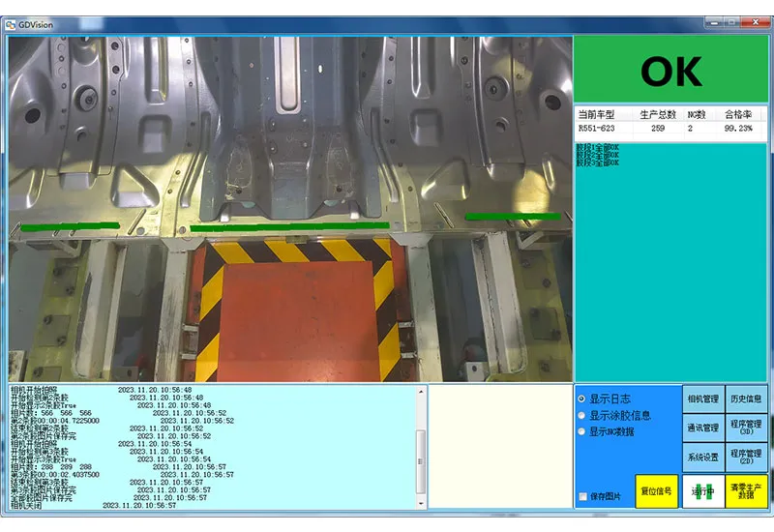774x532 pixels.
Task: Click the yellow 清零生产数据 button
Action: 746,490
